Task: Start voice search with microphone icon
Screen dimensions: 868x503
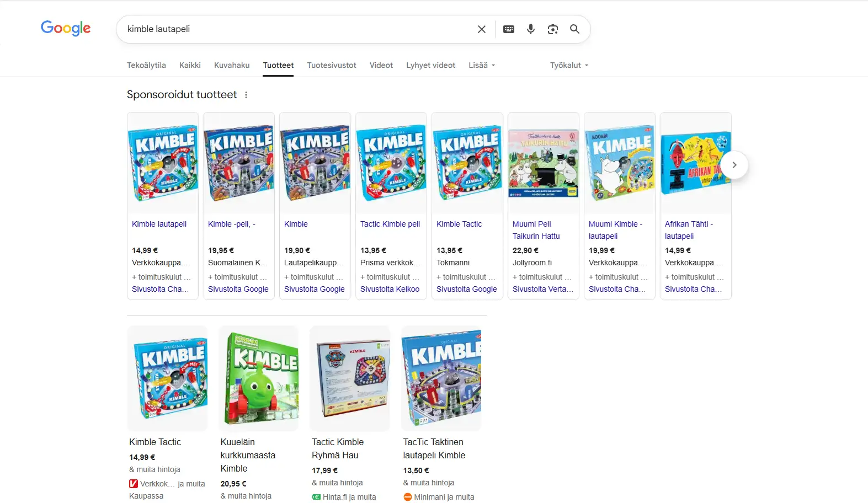Action: (531, 29)
